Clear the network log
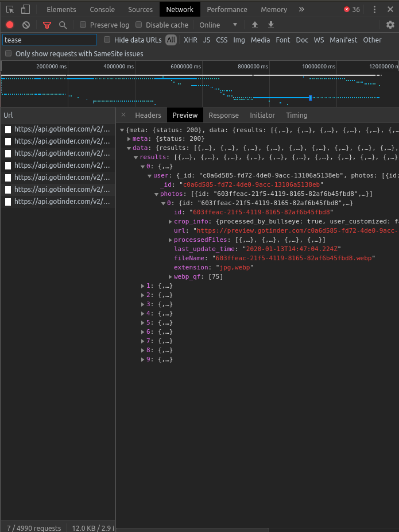Viewport: 399px width, 532px height. (x=26, y=25)
